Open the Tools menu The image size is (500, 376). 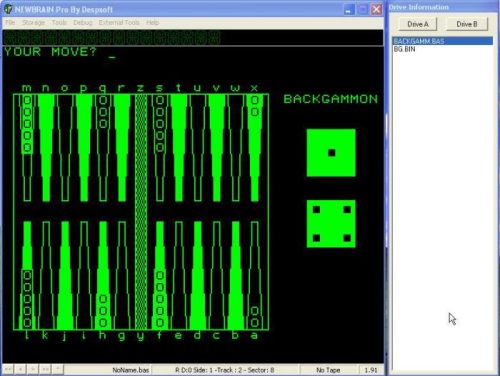[x=59, y=23]
